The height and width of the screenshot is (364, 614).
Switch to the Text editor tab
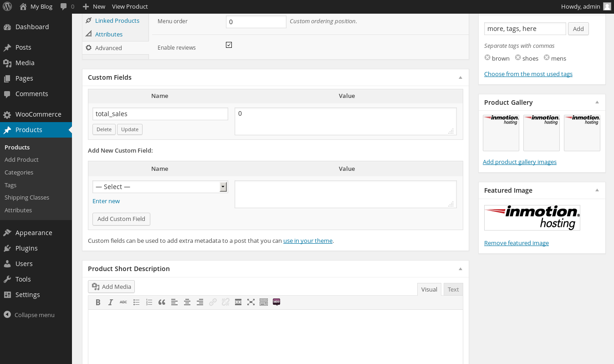[453, 289]
